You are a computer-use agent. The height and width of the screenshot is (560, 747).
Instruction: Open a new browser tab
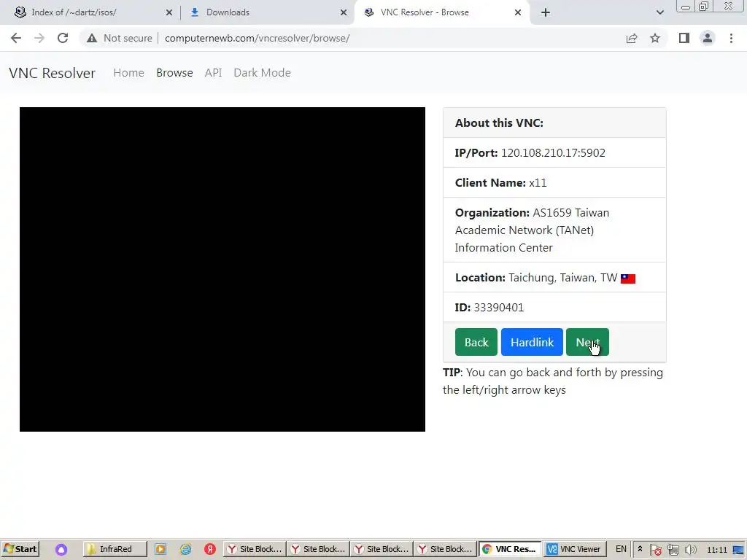(546, 12)
